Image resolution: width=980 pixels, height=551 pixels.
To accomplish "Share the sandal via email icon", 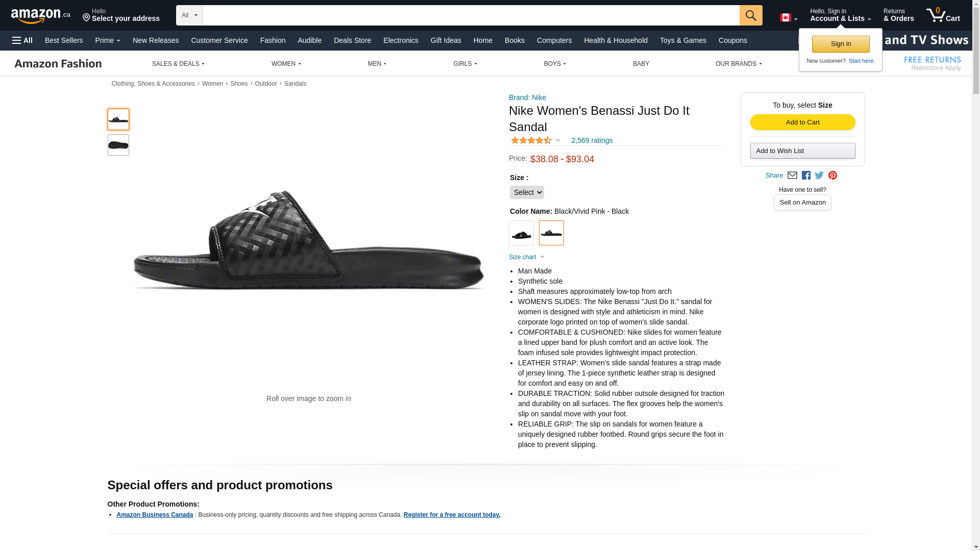I will (x=792, y=176).
